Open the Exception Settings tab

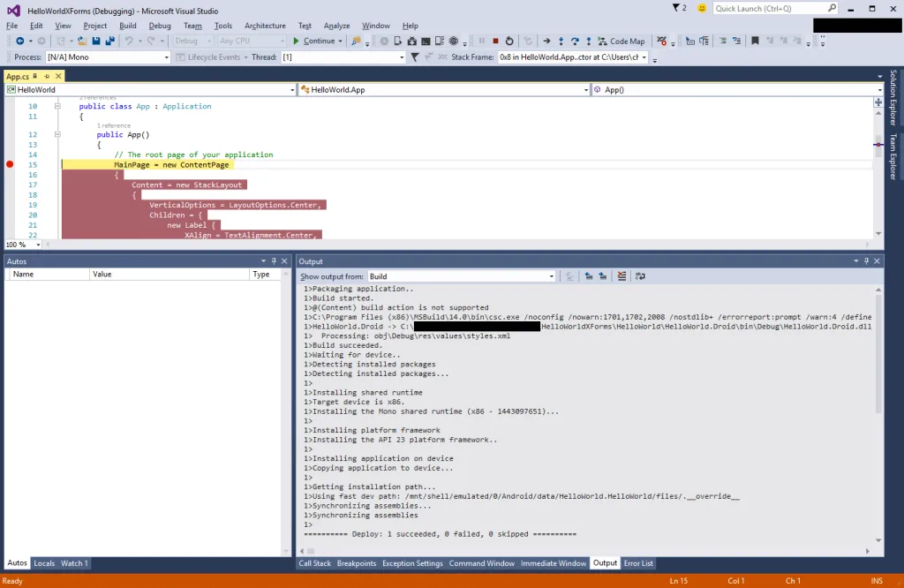coord(412,563)
